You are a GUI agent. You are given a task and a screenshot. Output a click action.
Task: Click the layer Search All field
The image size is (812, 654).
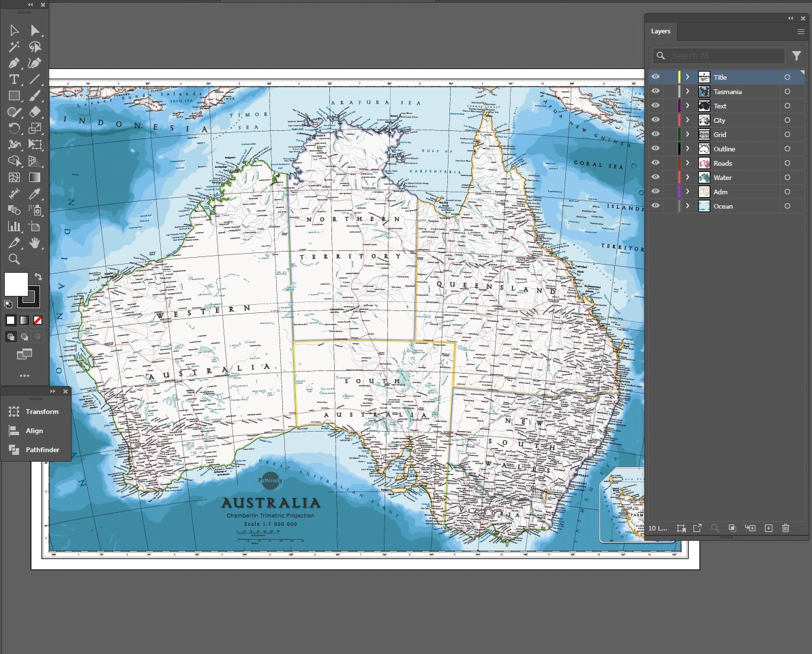click(719, 56)
